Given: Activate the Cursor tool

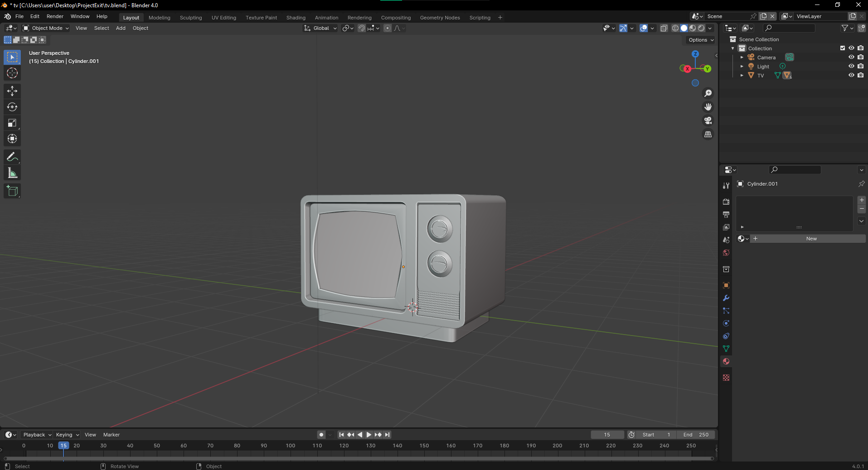Looking at the screenshot, I should point(12,73).
